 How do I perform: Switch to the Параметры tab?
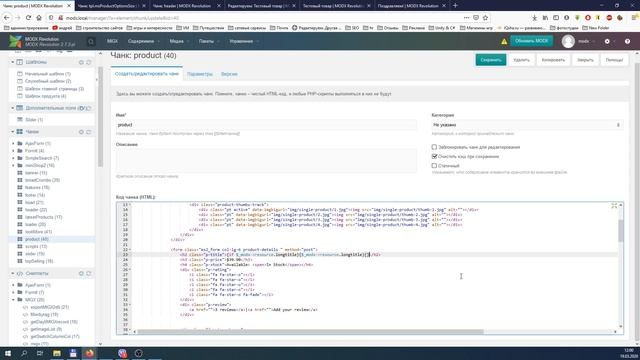click(x=200, y=74)
